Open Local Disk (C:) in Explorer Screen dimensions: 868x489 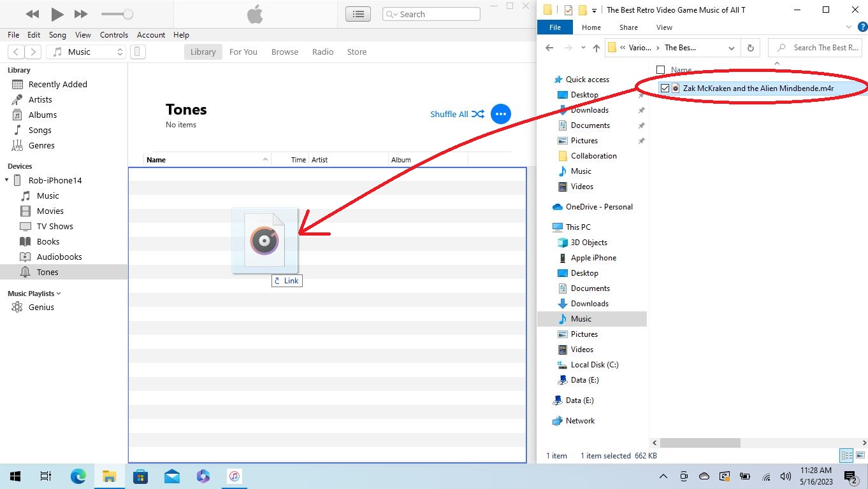595,365
